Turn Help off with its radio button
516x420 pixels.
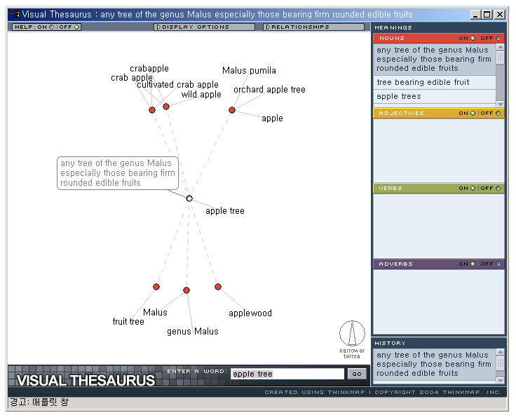(x=76, y=27)
